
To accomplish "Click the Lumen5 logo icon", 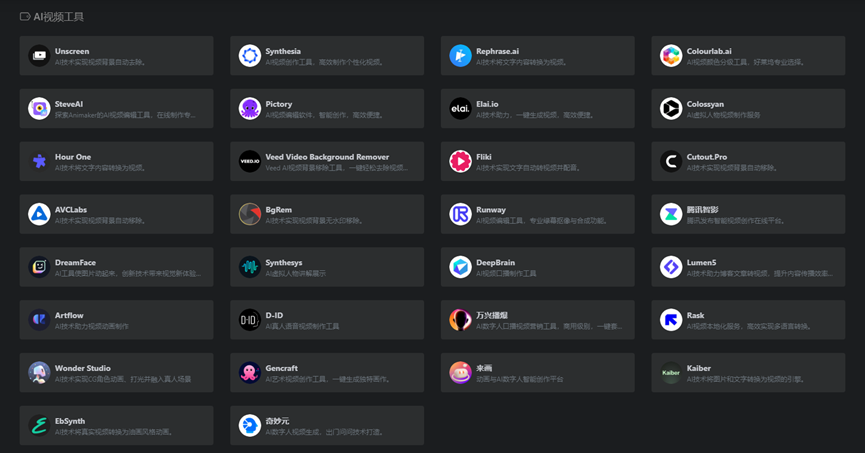I will click(x=671, y=267).
